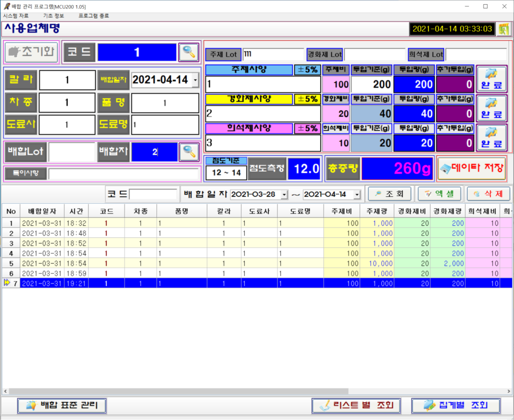Expand the 배합일자 2021-04-14 date dropdown
The height and width of the screenshot is (420, 514).
(195, 80)
